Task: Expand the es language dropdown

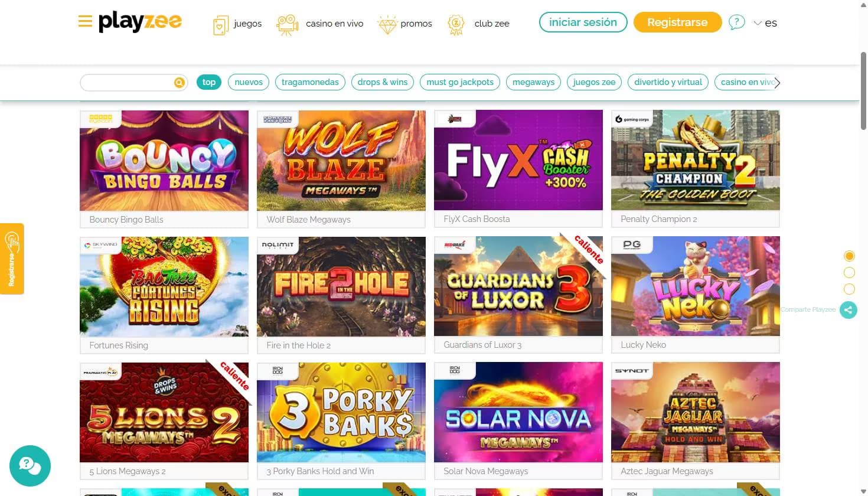Action: 765,23
